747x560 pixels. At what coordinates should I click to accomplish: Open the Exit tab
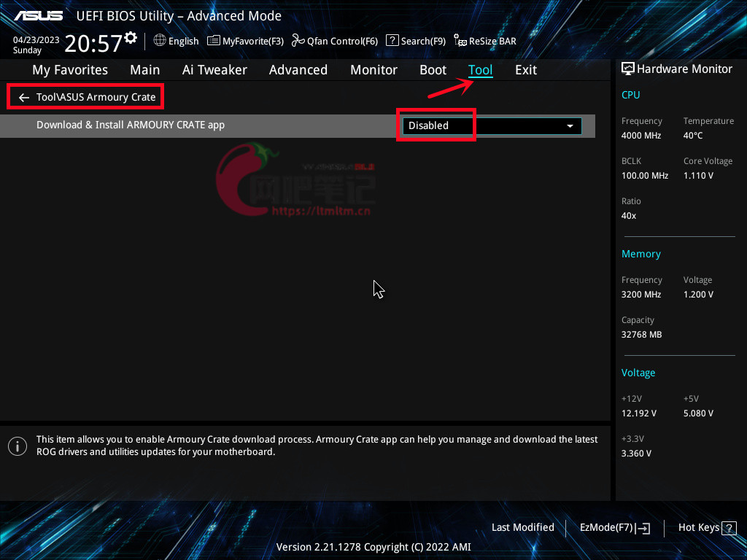pos(526,70)
